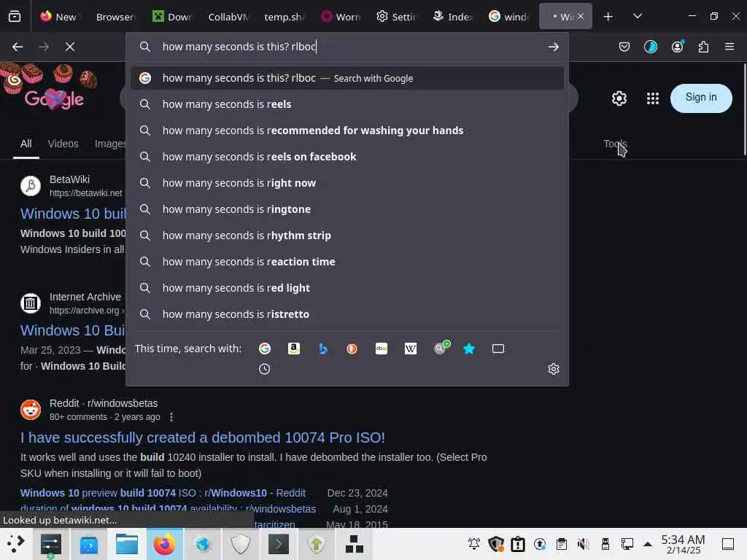
Task: Close the current Wi tab
Action: click(581, 16)
